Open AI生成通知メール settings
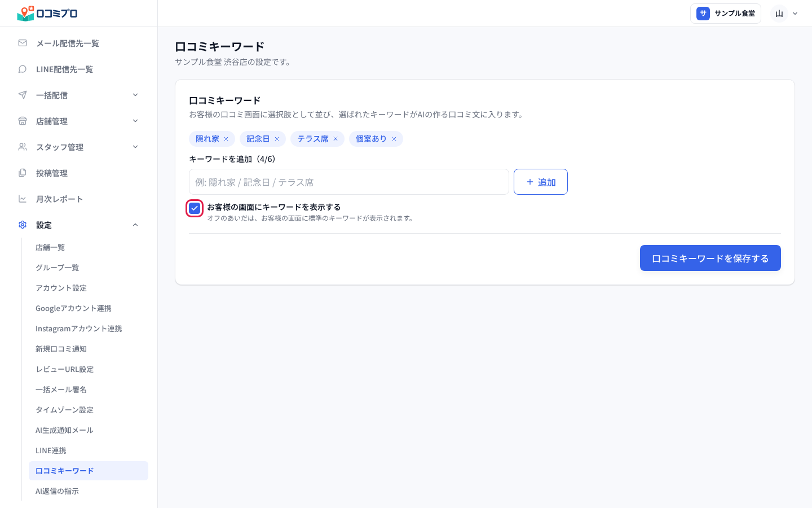812x508 pixels. (x=89, y=430)
